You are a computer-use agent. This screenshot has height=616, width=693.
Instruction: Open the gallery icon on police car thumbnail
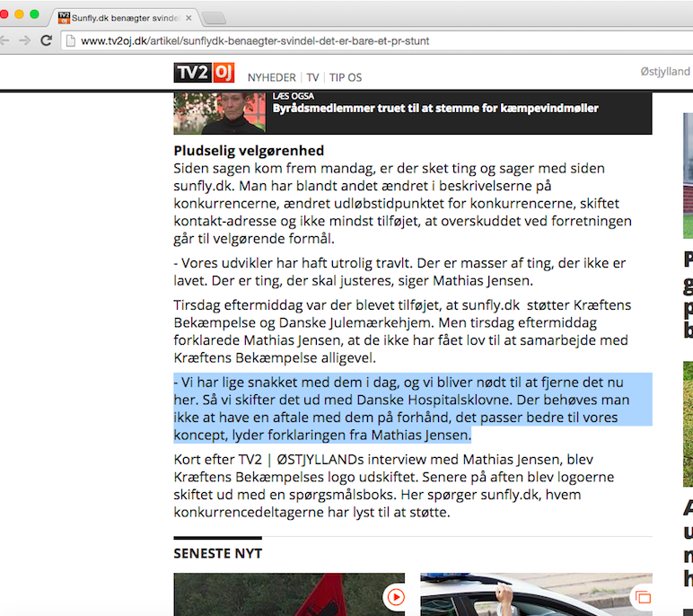643,597
